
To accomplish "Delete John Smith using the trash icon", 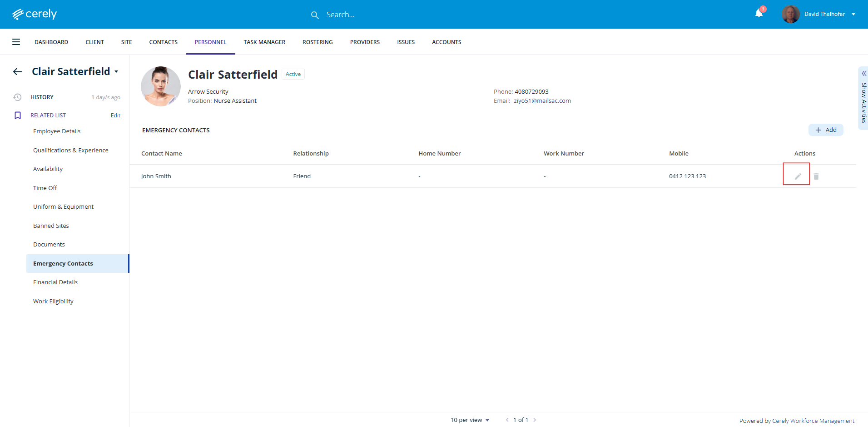I will click(816, 176).
